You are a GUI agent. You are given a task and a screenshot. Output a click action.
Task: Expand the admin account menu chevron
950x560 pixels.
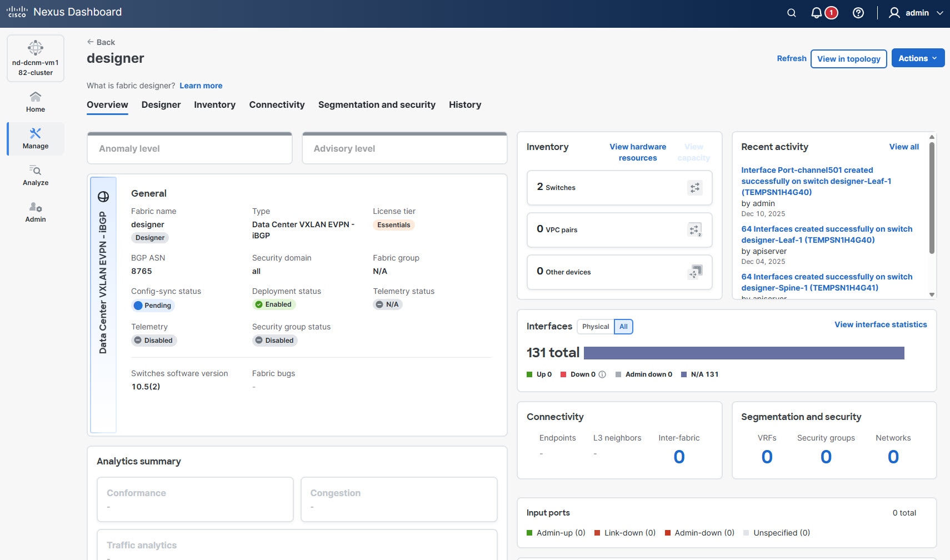point(939,13)
